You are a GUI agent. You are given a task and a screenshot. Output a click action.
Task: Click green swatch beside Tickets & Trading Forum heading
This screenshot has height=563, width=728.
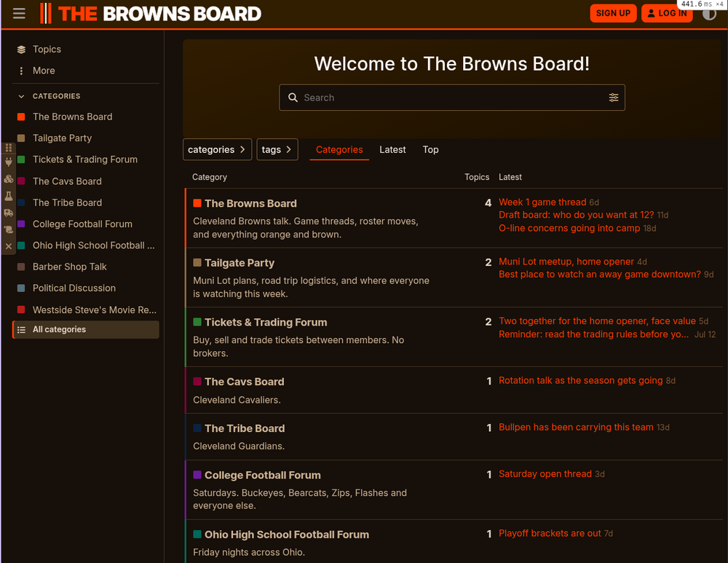197,322
